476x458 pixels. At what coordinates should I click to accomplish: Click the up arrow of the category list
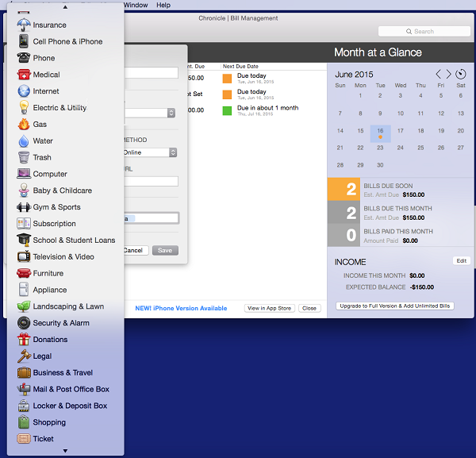65,7
